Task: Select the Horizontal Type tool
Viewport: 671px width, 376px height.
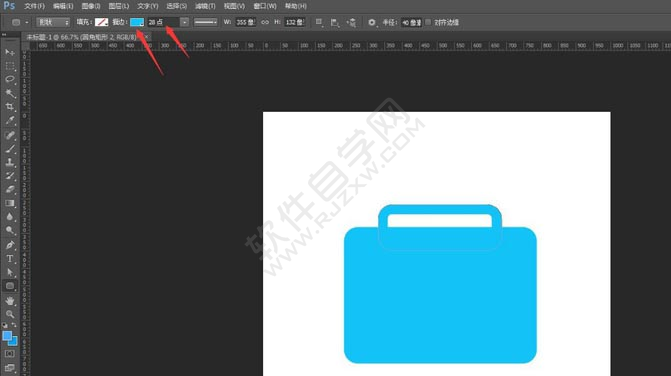Action: (x=10, y=259)
